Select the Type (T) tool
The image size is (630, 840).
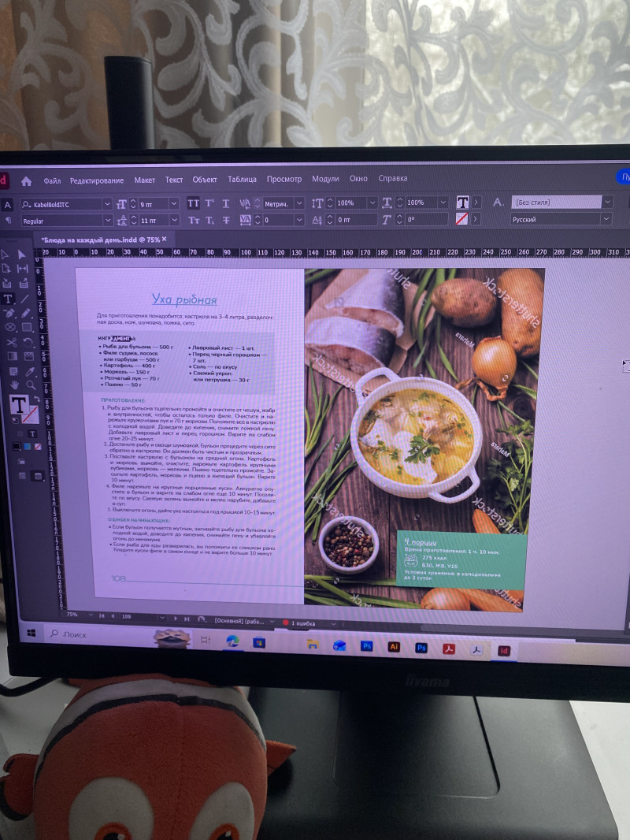coord(9,299)
